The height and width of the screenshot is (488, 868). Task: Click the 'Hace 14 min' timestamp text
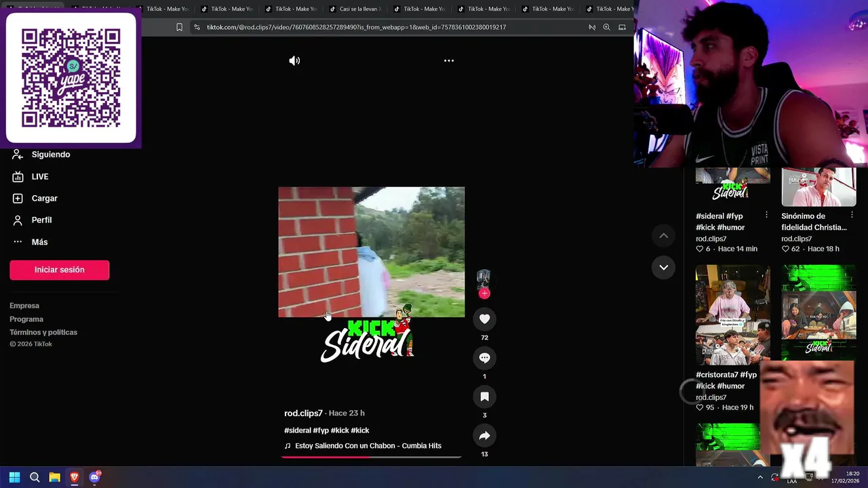click(737, 249)
